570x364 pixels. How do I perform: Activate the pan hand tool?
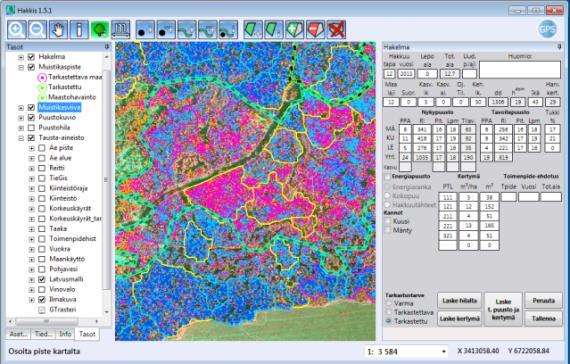point(59,29)
